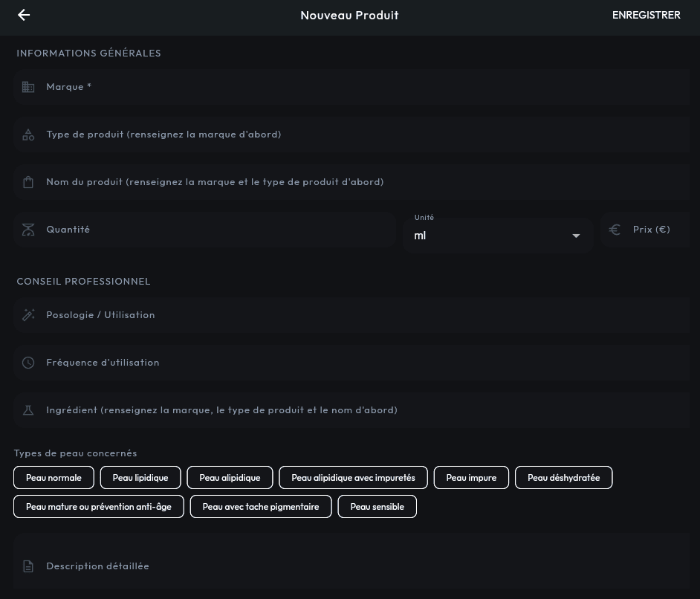Click the building icon beside Marque
Screen dimensions: 700x599
pyautogui.click(x=28, y=87)
